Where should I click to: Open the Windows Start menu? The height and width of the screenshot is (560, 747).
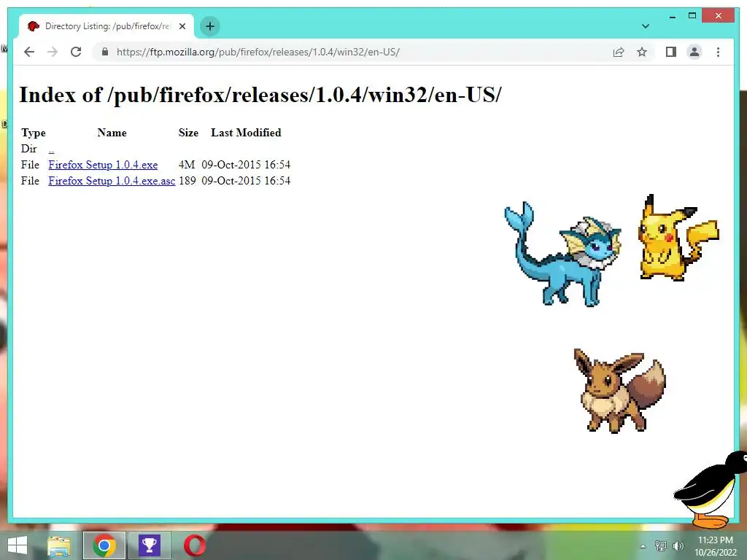(x=18, y=545)
